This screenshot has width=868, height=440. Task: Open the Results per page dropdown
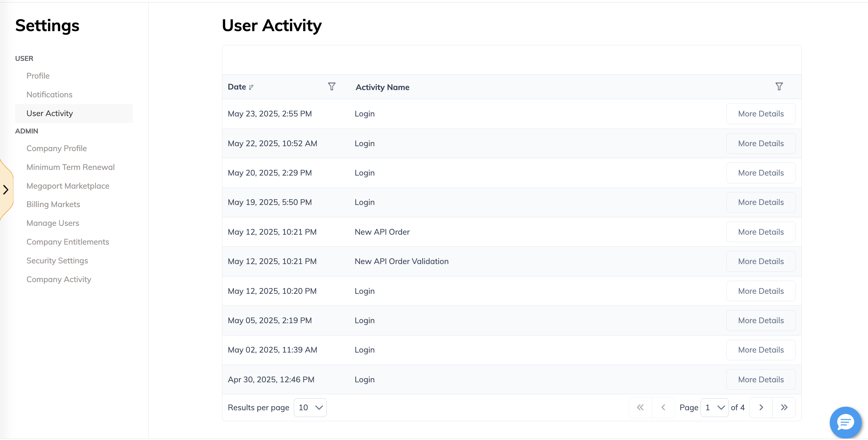[310, 407]
